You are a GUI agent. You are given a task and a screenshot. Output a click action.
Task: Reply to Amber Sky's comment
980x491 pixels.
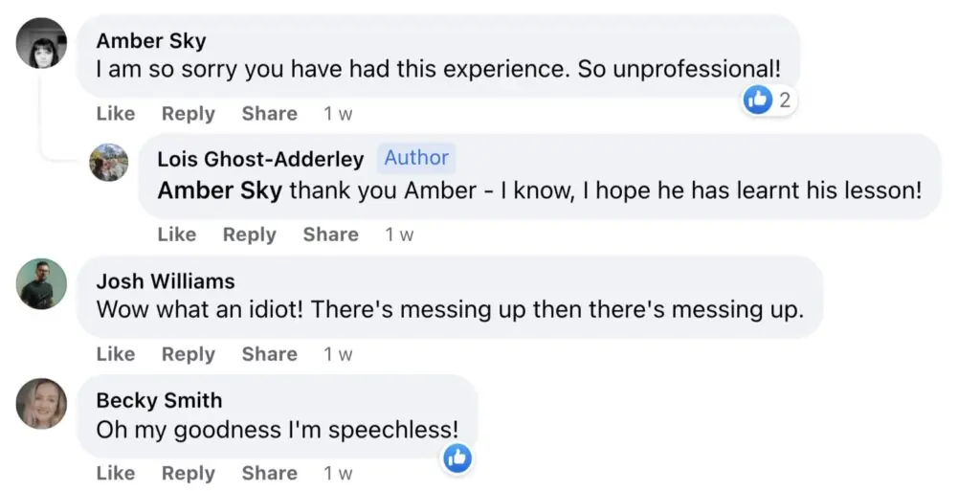pos(188,114)
